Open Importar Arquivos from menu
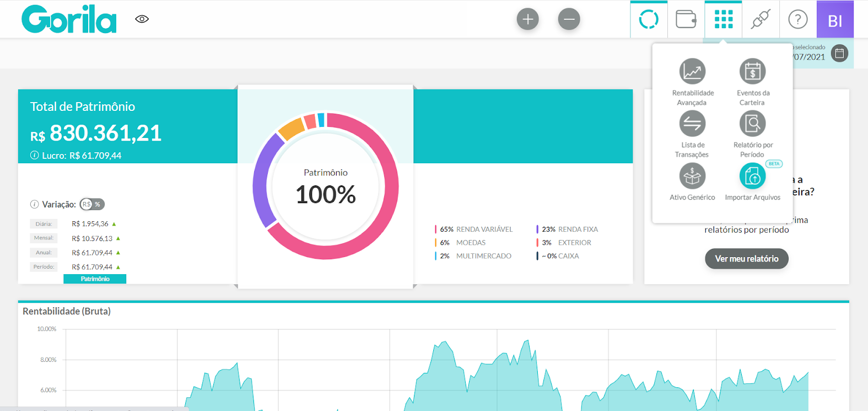This screenshot has width=868, height=411. (x=752, y=182)
